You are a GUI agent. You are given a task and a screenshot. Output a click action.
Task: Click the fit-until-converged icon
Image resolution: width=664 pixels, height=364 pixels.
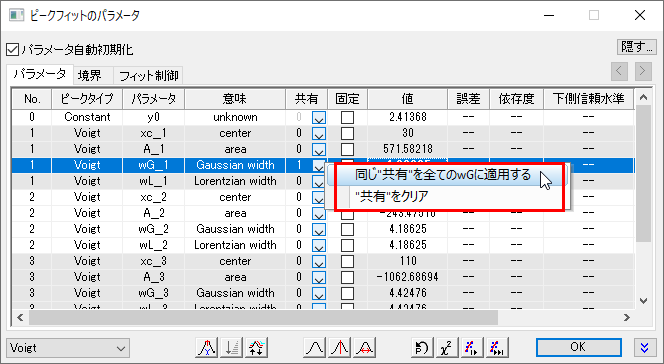[x=497, y=347]
